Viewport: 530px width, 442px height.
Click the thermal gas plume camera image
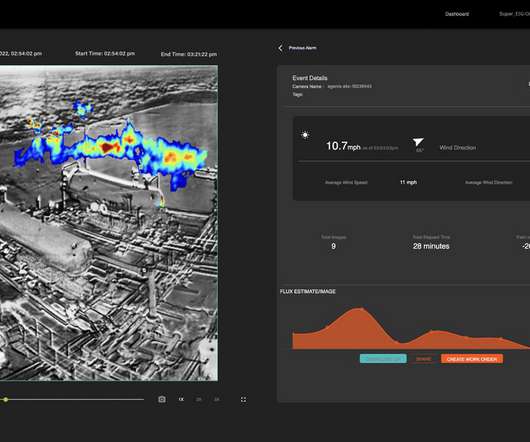click(109, 223)
